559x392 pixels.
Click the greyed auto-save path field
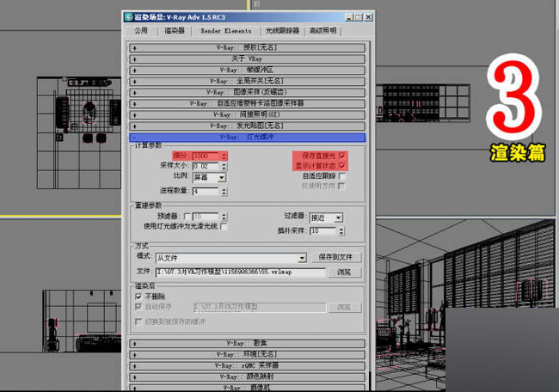point(260,307)
